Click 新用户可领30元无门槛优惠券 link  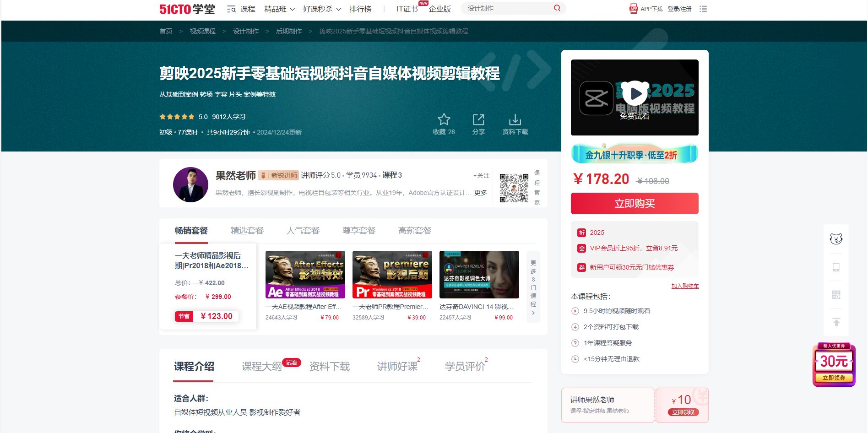coord(632,267)
